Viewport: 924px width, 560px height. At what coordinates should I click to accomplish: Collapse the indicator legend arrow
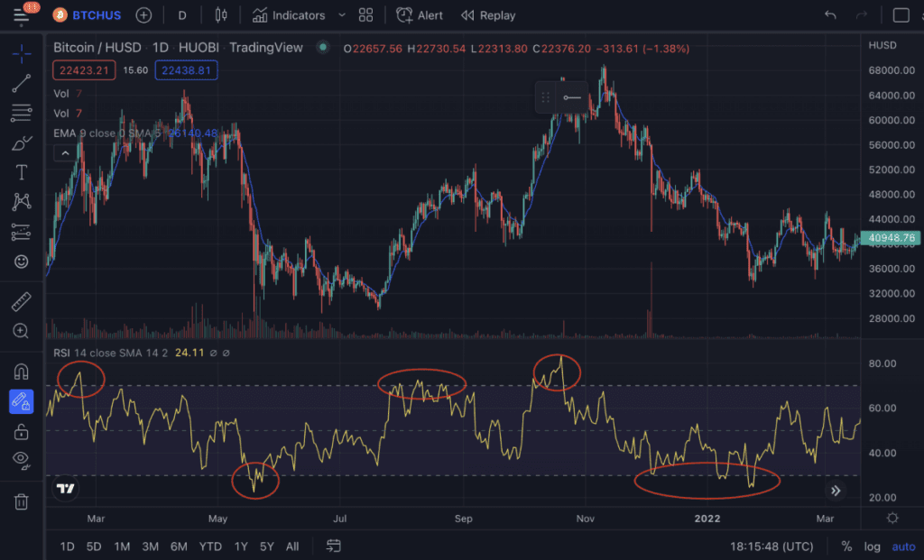(65, 153)
